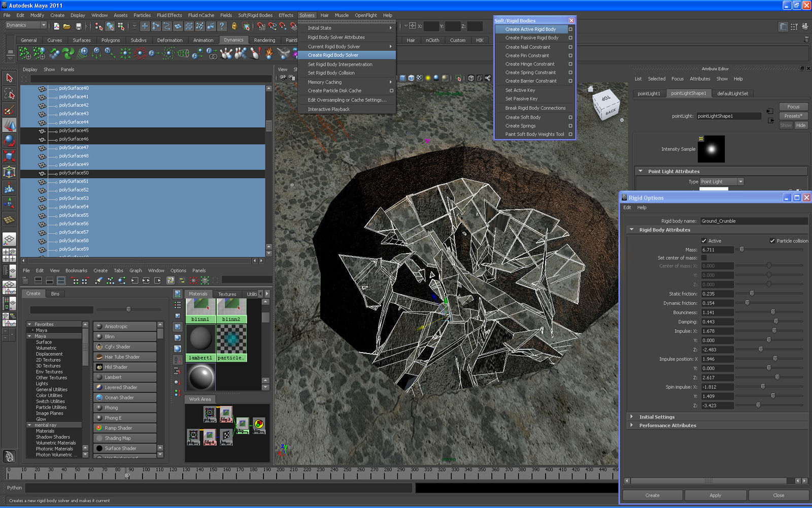
Task: Select the arrow Select tool
Action: [9, 78]
